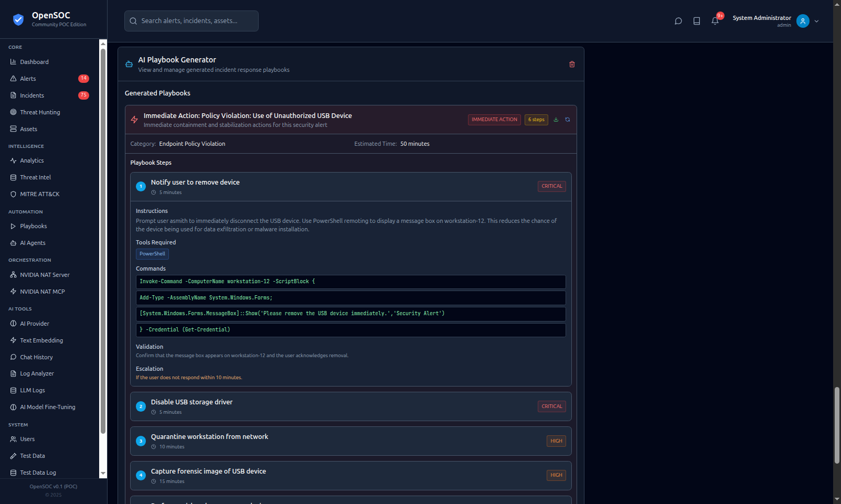This screenshot has width=841, height=504.
Task: Click the Endpoint Policy Violation category value
Action: pyautogui.click(x=192, y=144)
